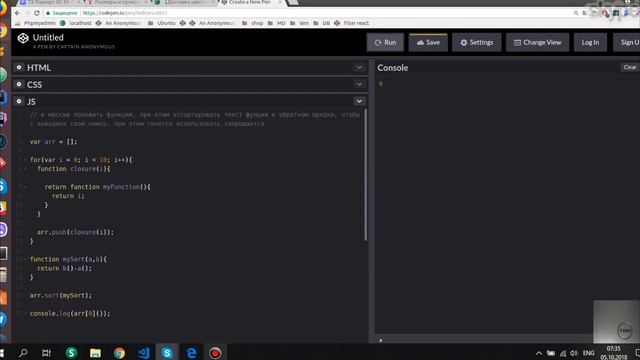Open the localhost bookmark
This screenshot has height=360, width=640.
coord(76,23)
